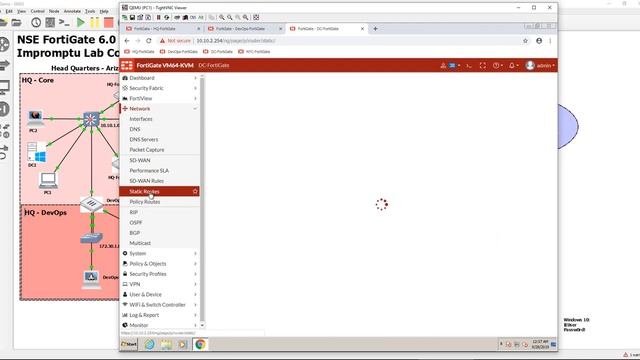The width and height of the screenshot is (640, 360).
Task: Expand WiFi & Switch Controller menu
Action: coord(159,305)
